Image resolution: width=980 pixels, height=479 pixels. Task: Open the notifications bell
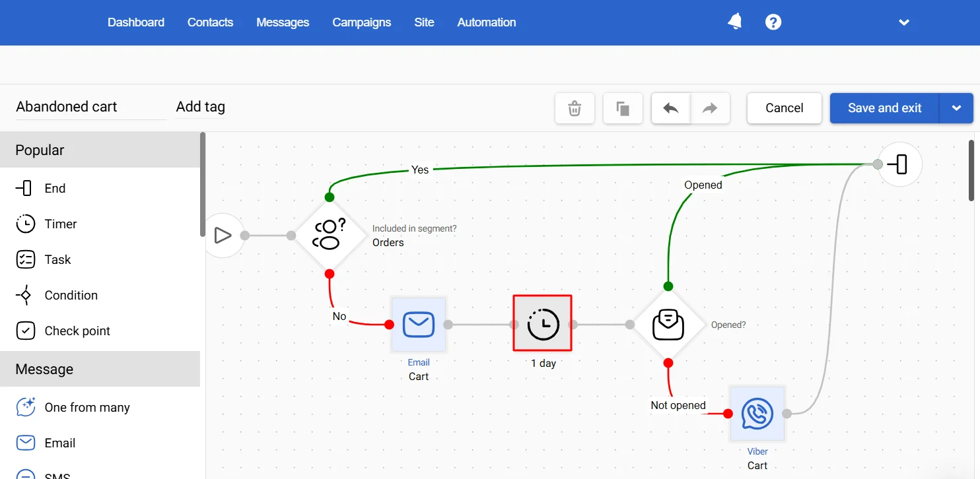click(x=734, y=22)
